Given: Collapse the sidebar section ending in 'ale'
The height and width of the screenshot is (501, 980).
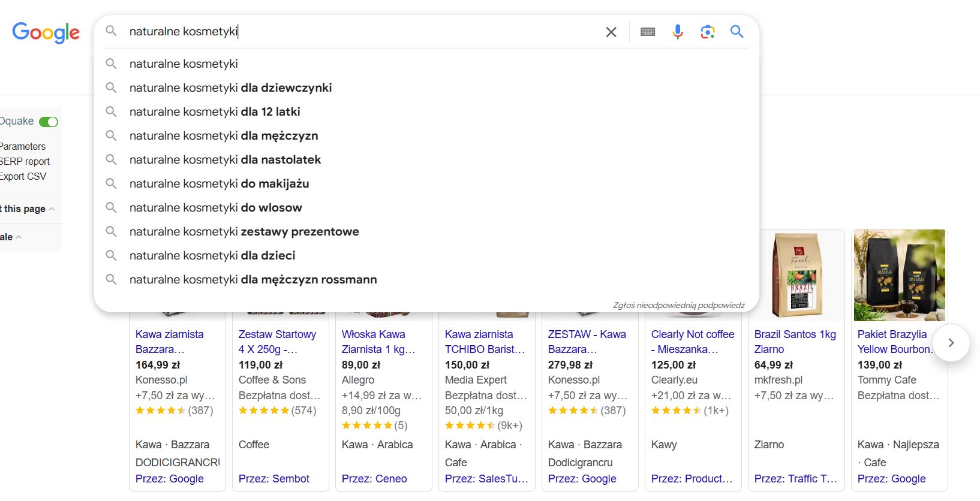Looking at the screenshot, I should [19, 237].
